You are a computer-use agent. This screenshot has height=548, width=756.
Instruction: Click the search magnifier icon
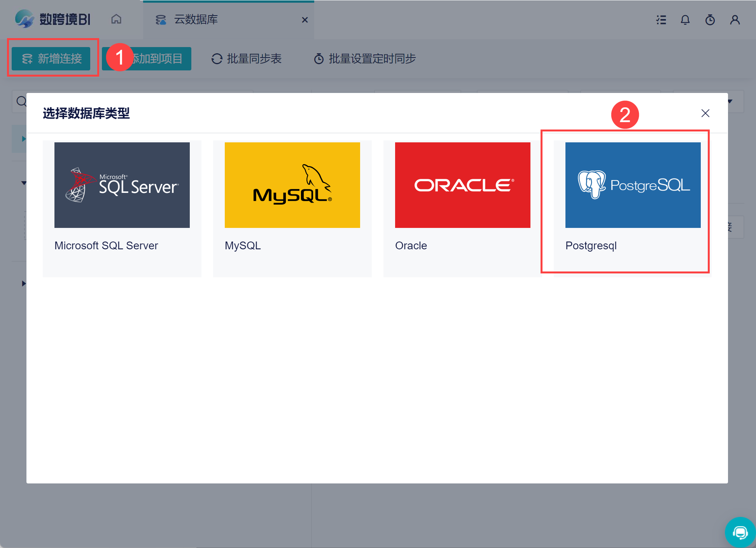(x=21, y=102)
